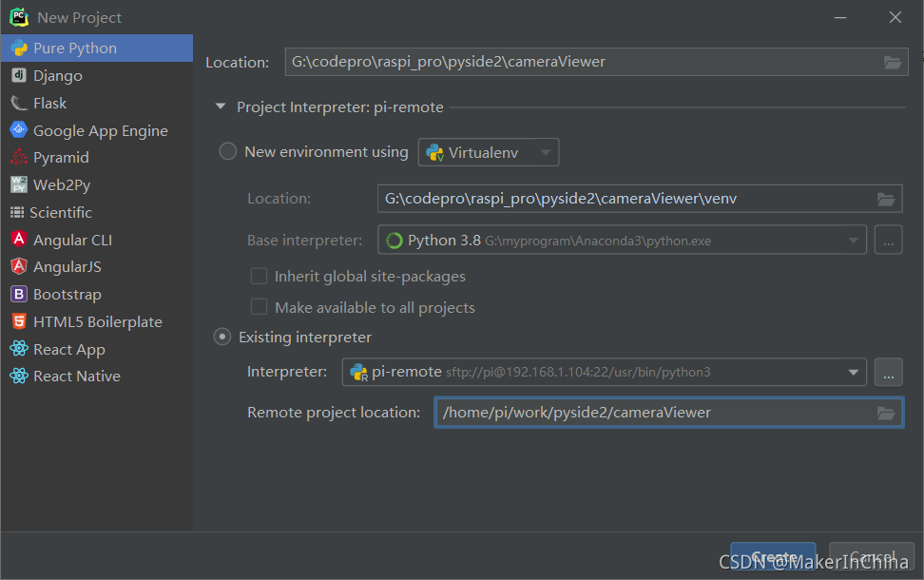Click the Django icon in sidebar
The width and height of the screenshot is (924, 580).
[x=19, y=75]
